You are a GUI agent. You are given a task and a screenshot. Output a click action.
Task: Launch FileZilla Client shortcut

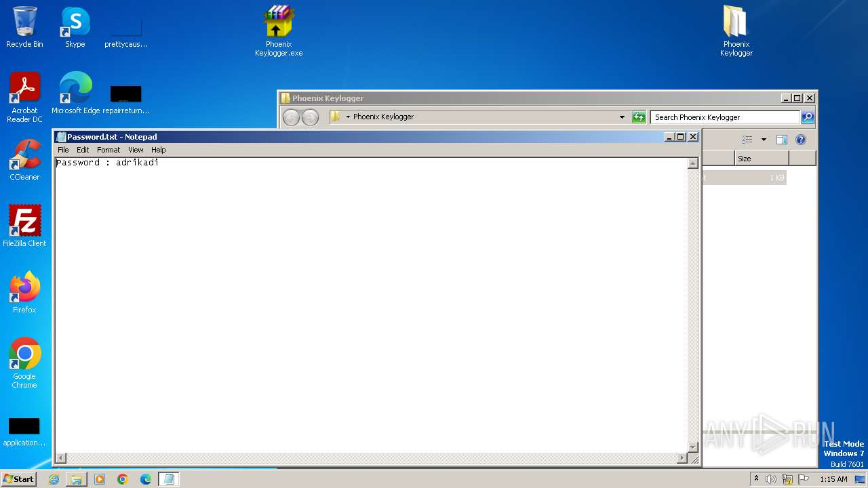(x=24, y=226)
